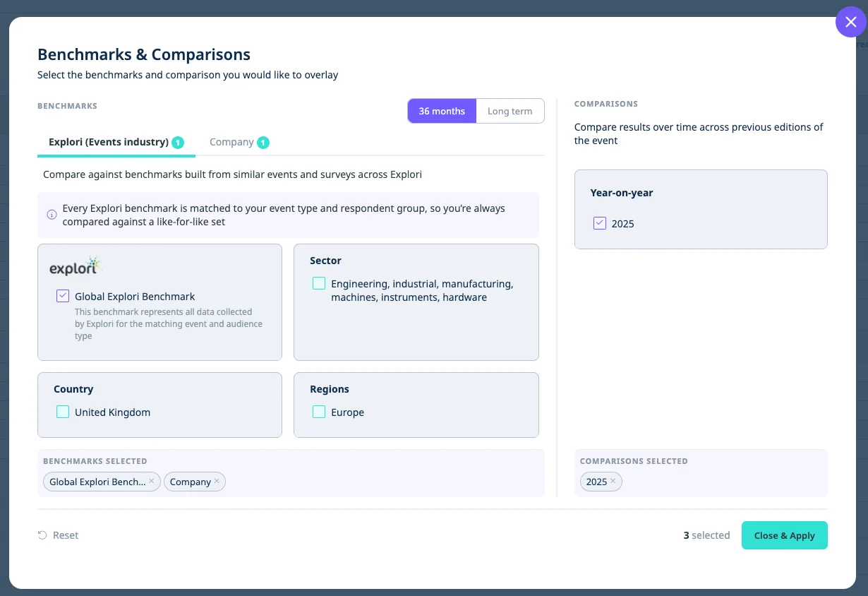
Task: Switch to the Long term range
Action: click(x=510, y=111)
